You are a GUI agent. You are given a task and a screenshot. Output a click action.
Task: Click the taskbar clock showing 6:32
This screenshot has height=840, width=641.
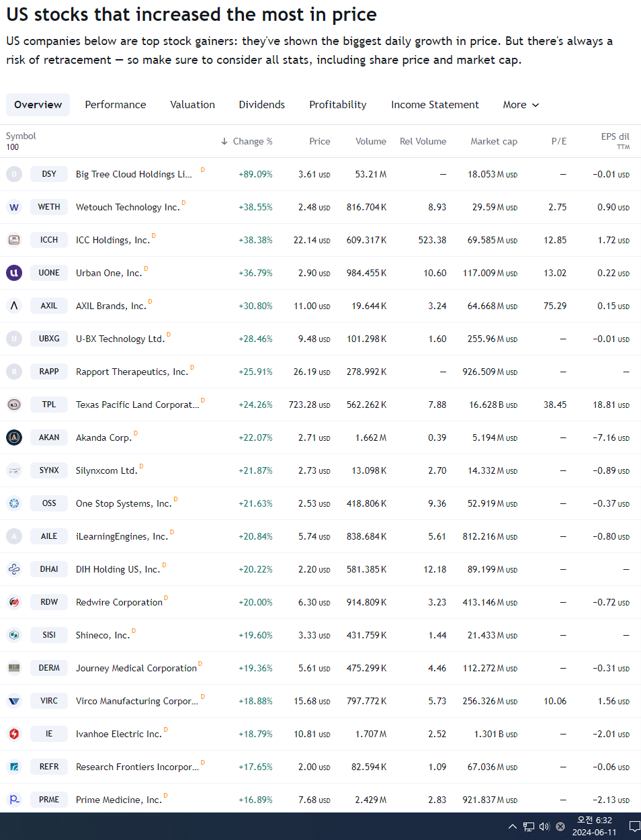click(595, 826)
